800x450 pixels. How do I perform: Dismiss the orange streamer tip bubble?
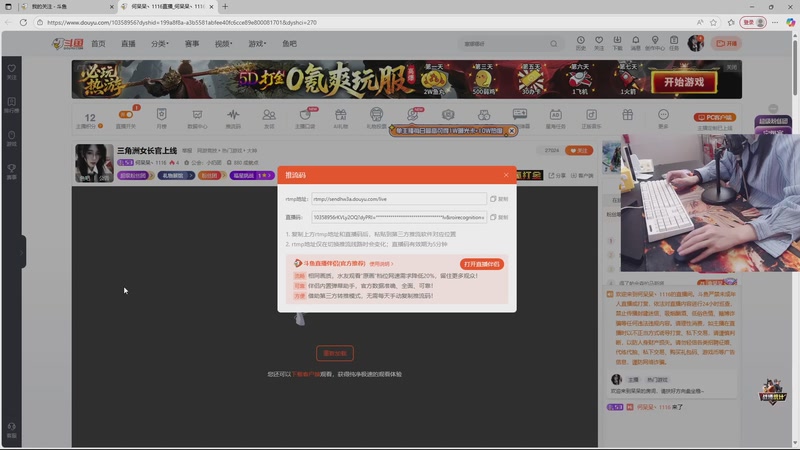(512, 131)
